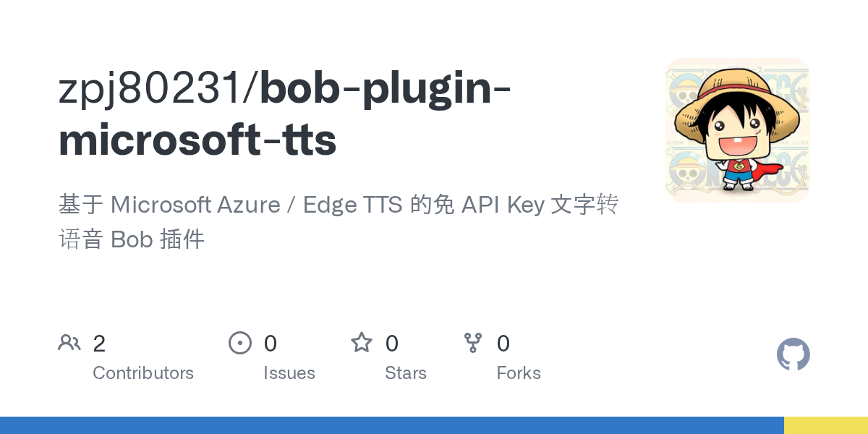The height and width of the screenshot is (434, 868).
Task: Click the 0 count above Issues
Action: coord(270,344)
